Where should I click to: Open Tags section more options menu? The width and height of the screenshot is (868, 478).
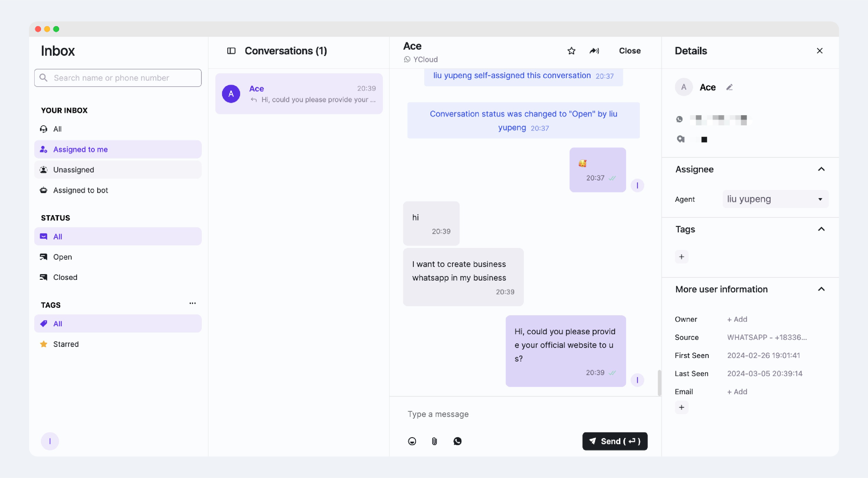(192, 303)
